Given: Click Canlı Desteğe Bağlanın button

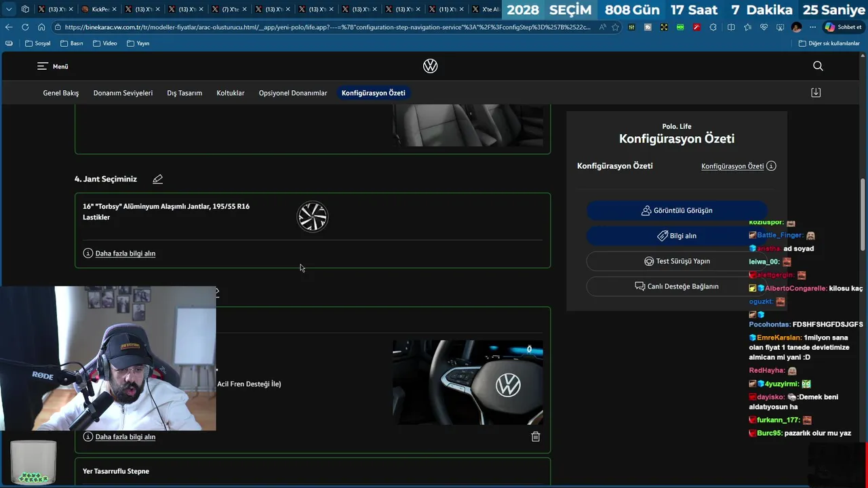Looking at the screenshot, I should pos(677,286).
